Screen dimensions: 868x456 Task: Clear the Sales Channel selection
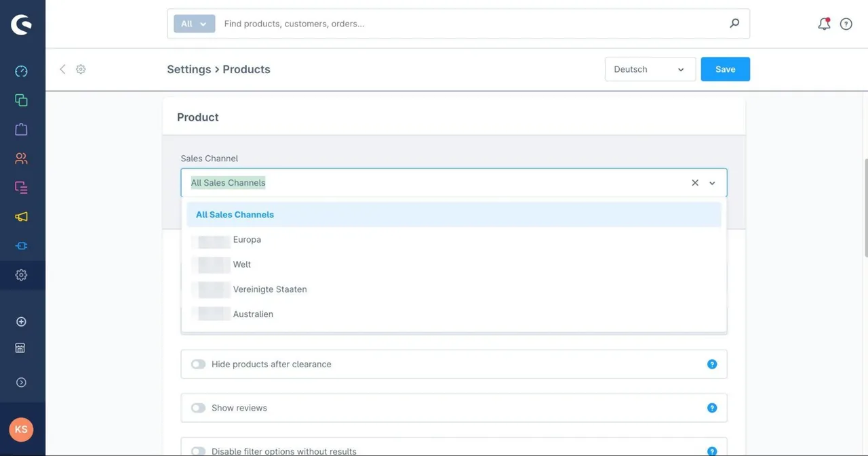tap(695, 183)
